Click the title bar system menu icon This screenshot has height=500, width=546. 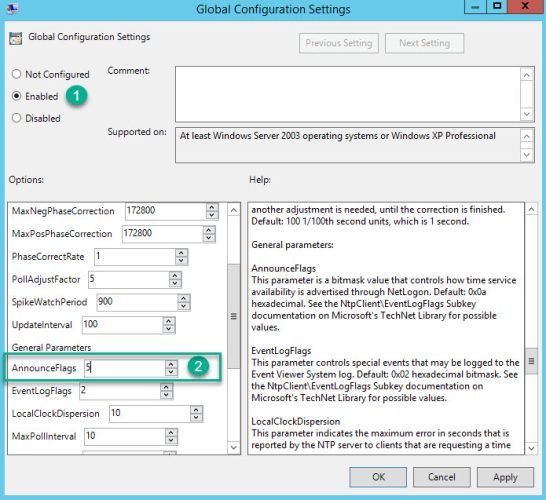click(x=12, y=8)
